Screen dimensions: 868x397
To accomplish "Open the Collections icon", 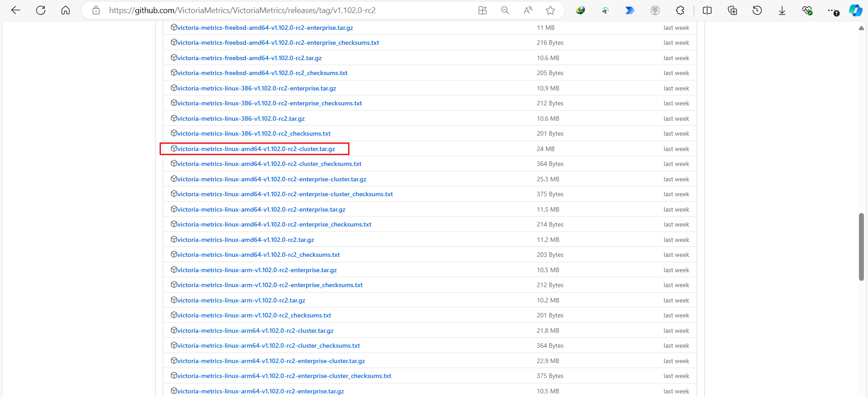I will tap(732, 10).
